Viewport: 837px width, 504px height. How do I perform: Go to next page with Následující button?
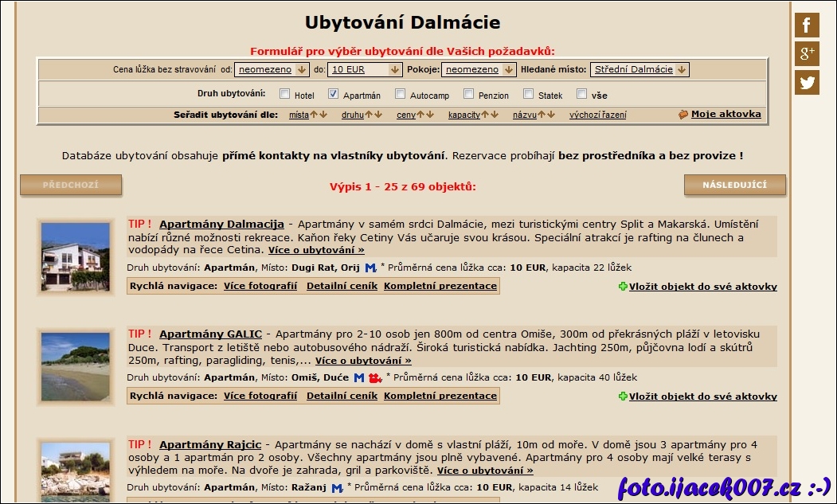(x=734, y=185)
